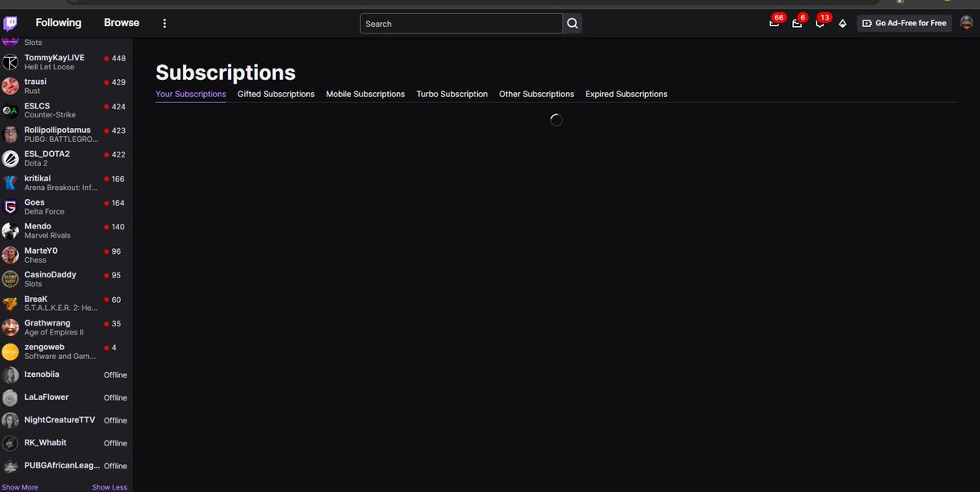Open the user profile avatar menu

point(966,23)
